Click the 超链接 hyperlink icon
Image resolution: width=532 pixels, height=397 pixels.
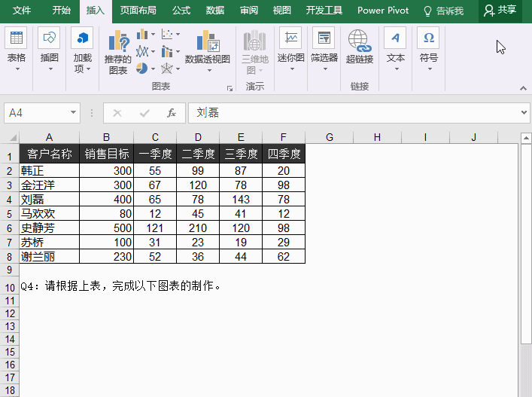[359, 47]
